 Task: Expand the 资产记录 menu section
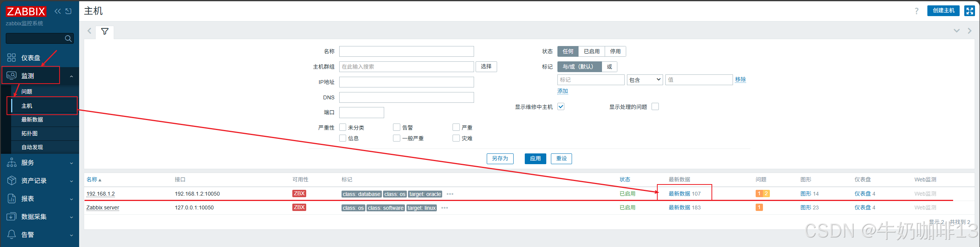pos(71,181)
